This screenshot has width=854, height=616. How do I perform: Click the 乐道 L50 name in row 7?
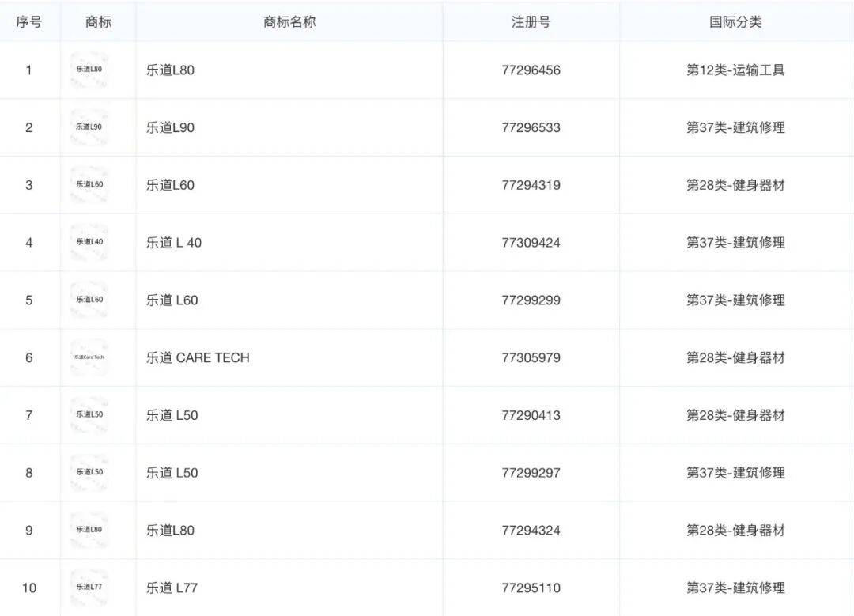tap(172, 415)
